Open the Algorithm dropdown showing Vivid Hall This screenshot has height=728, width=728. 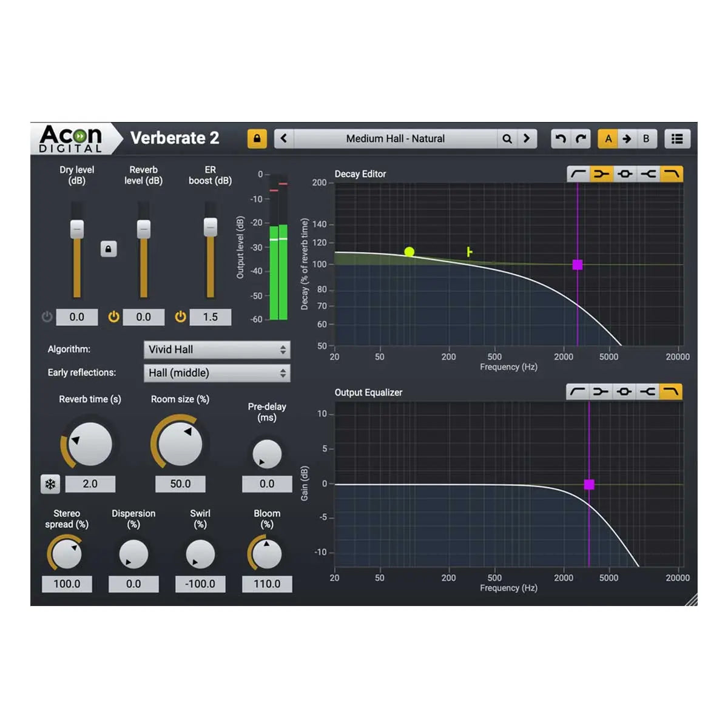pyautogui.click(x=217, y=349)
